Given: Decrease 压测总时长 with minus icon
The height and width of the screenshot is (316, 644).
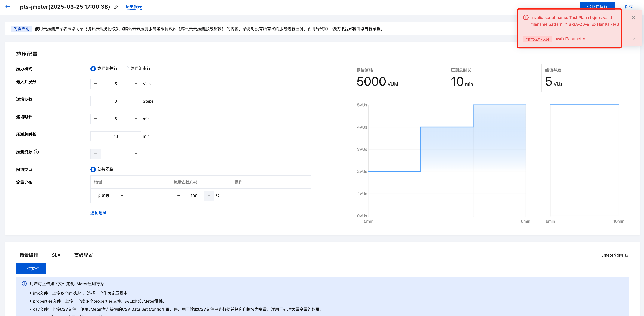Looking at the screenshot, I should (x=96, y=136).
